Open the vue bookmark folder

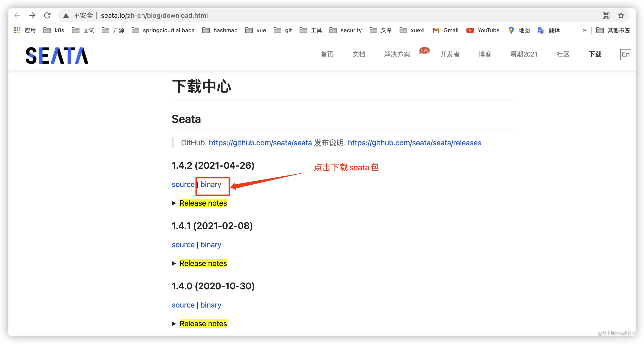[x=255, y=30]
